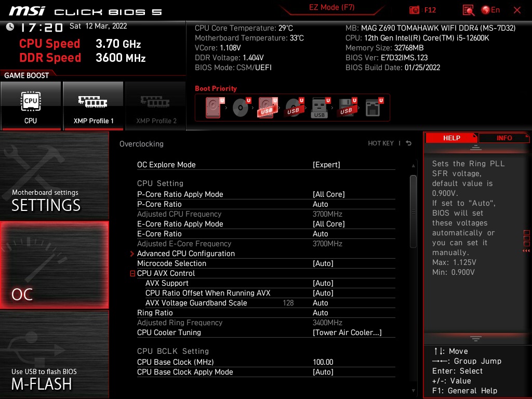Select the USB optical drive boot device icon
The width and height of the screenshot is (532, 399).
294,108
